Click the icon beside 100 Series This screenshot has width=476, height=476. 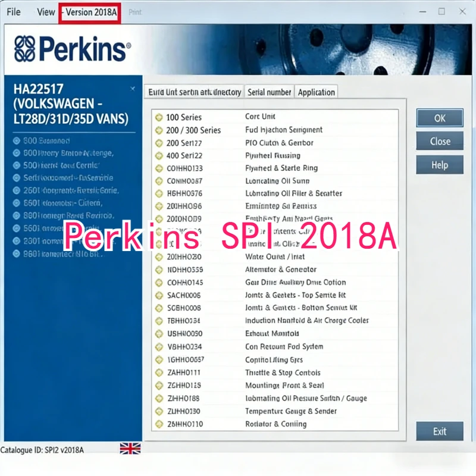coord(159,117)
